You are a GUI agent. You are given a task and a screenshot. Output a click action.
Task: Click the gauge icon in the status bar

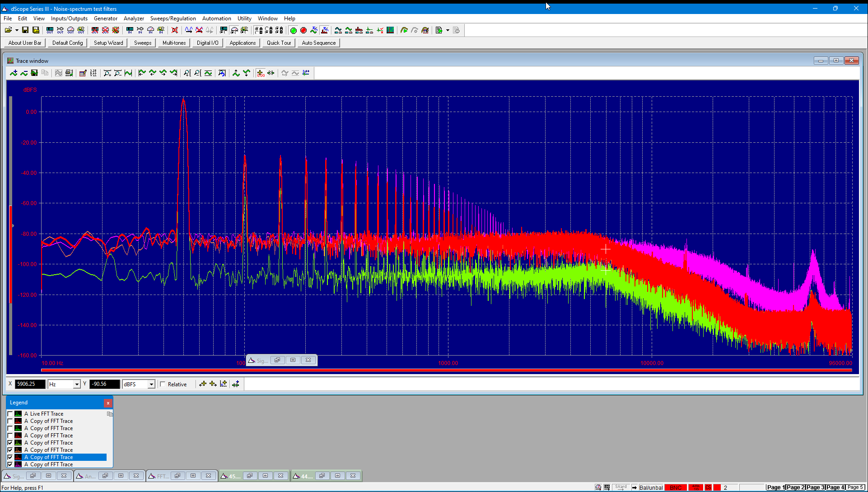click(598, 487)
